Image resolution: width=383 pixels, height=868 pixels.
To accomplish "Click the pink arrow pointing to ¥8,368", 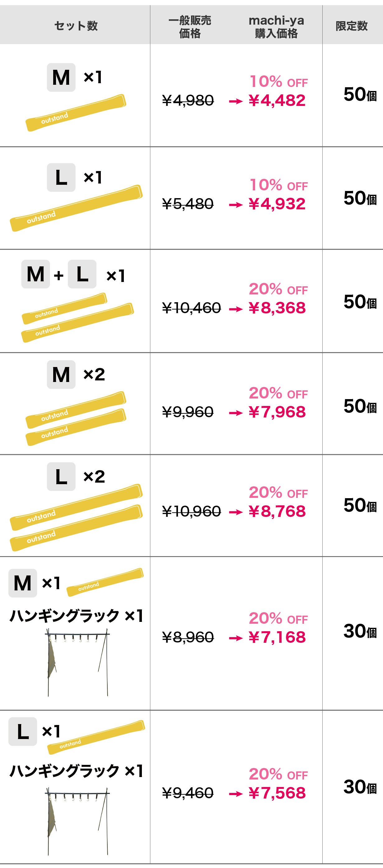I will coord(236,309).
